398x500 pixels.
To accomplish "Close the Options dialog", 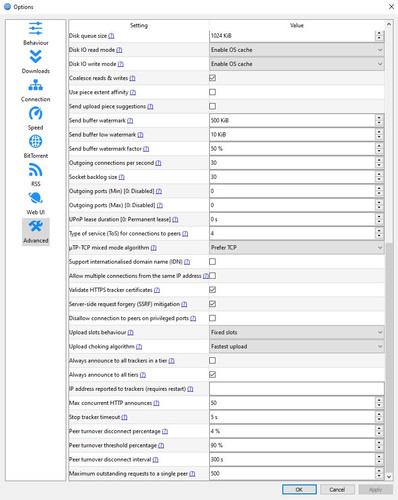I will (x=391, y=7).
